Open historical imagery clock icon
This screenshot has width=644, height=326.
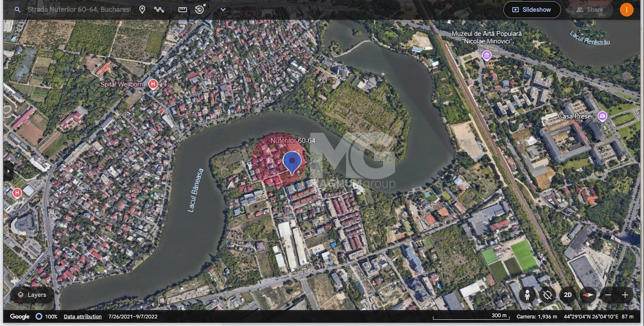pos(200,10)
